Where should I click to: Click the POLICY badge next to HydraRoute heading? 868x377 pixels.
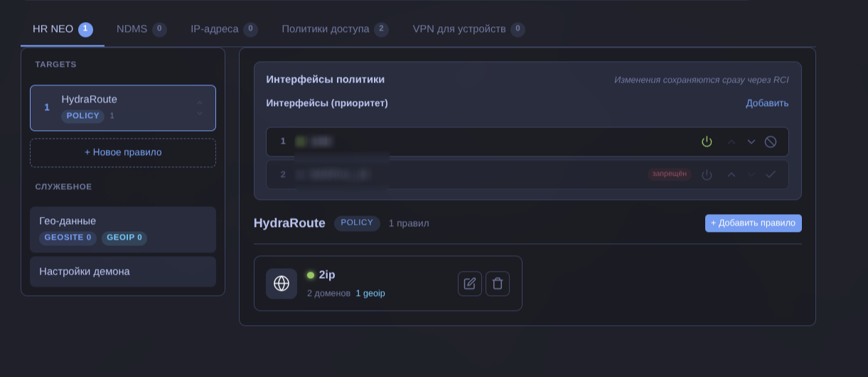(357, 223)
